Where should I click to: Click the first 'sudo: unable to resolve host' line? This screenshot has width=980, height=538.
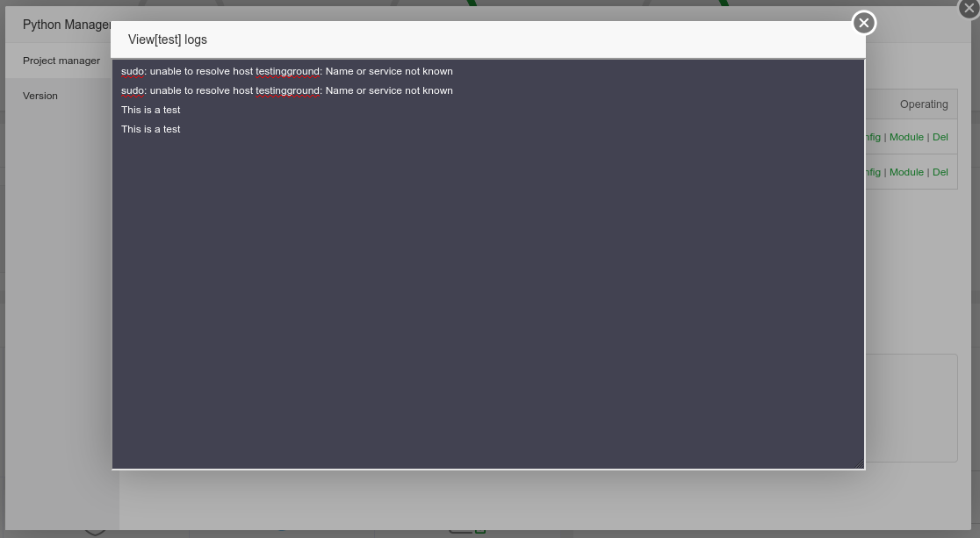coord(287,71)
